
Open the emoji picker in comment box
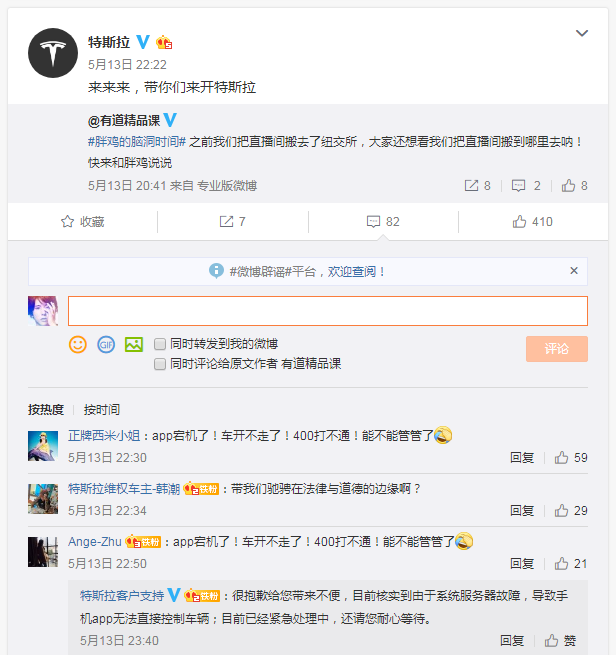pyautogui.click(x=77, y=344)
